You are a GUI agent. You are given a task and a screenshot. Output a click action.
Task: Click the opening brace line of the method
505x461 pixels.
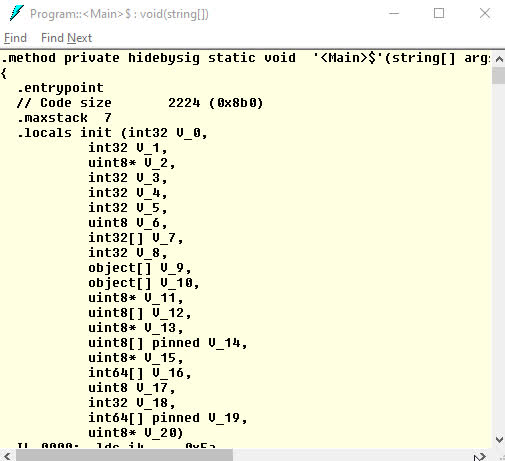pyautogui.click(x=4, y=73)
